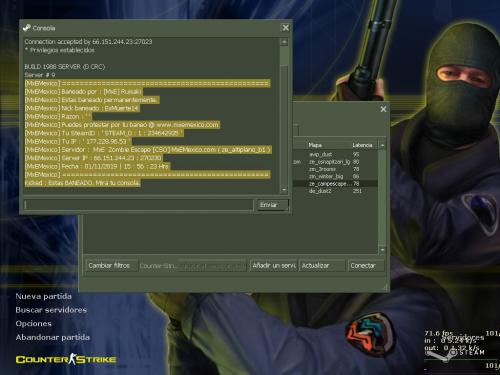The width and height of the screenshot is (500, 375).
Task: Sort servers by the Mapa column
Action: tap(315, 145)
